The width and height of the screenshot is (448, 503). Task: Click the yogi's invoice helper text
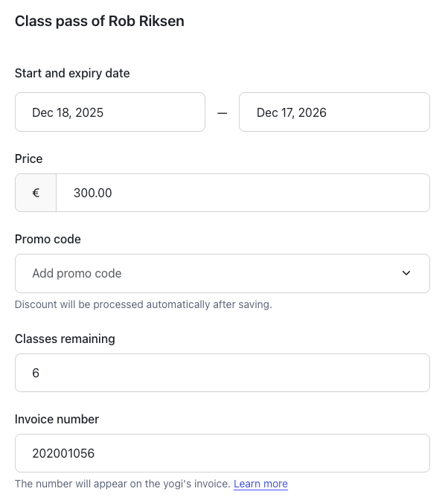123,484
